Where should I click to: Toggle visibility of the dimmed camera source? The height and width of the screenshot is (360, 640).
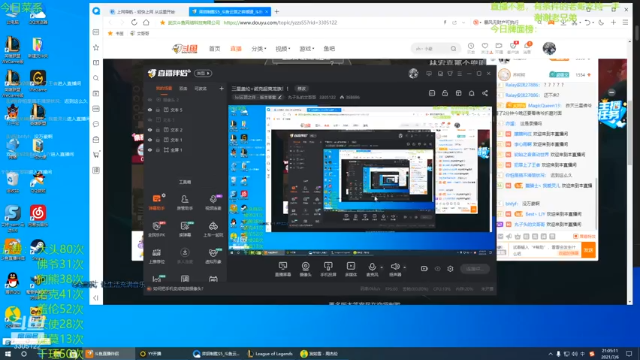[150, 100]
